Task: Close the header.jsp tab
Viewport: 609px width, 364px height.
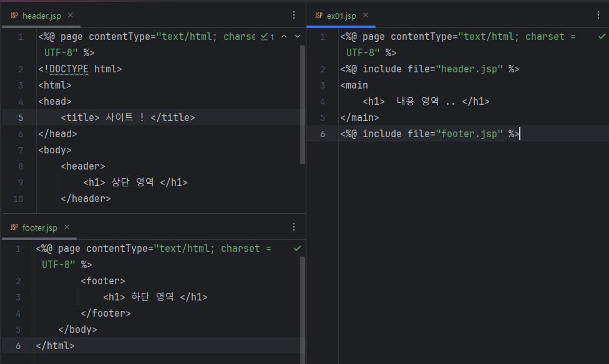Action: point(71,15)
